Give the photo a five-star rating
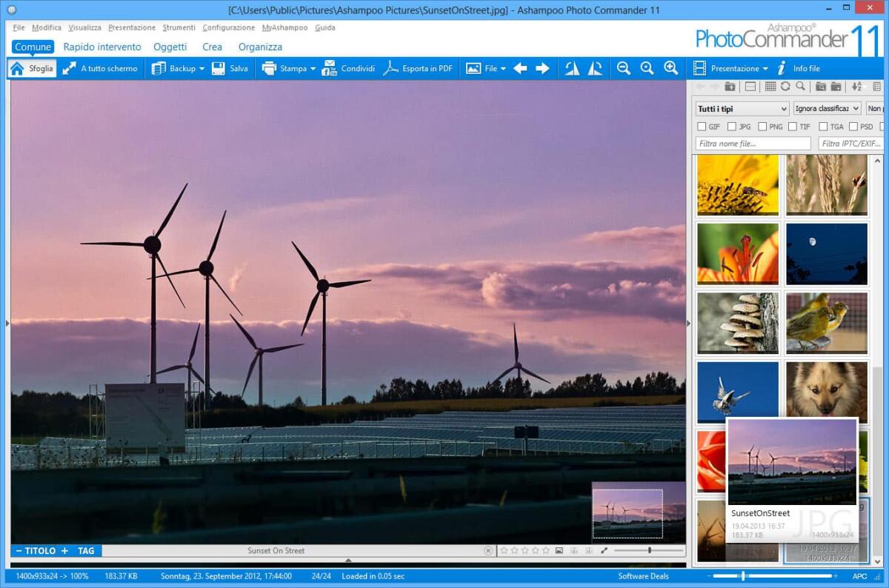This screenshot has width=889, height=588. click(x=546, y=550)
